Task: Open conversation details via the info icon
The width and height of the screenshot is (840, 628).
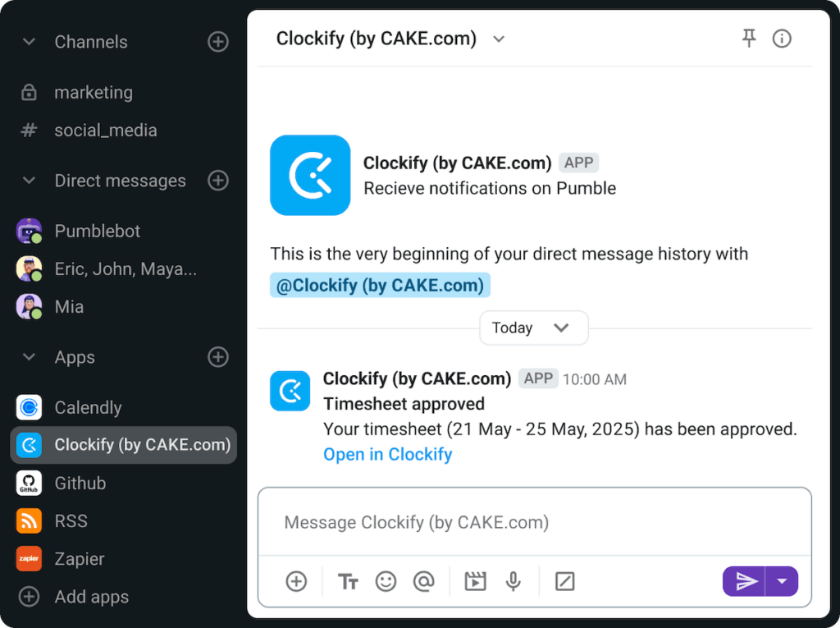Action: pos(782,39)
